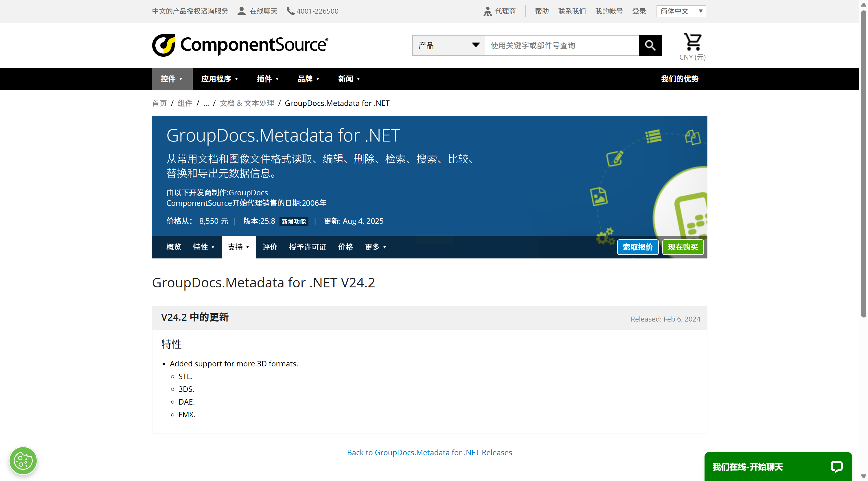
Task: Click the search magnifier button
Action: tap(650, 45)
